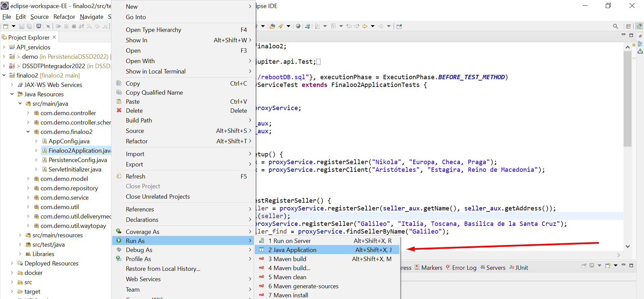Click the Suspend debug icon
This screenshot has height=299, width=644.
(66, 26)
